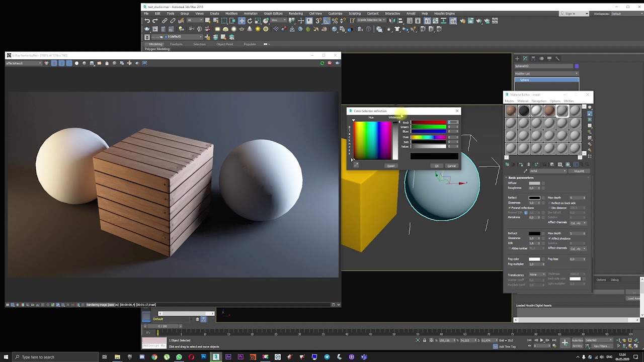Disable the Fresnel reflections checkbox

pos(510,208)
